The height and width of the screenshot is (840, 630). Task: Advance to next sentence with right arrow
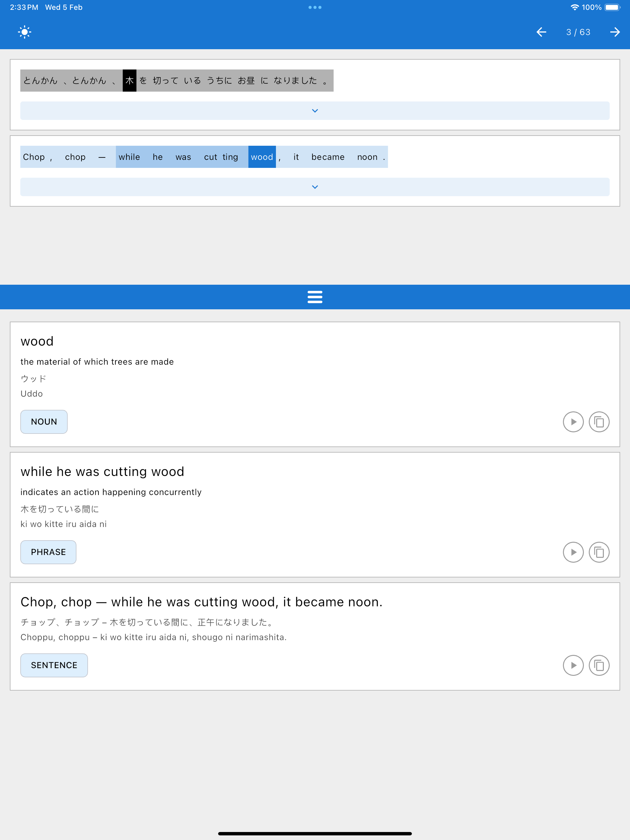(615, 32)
